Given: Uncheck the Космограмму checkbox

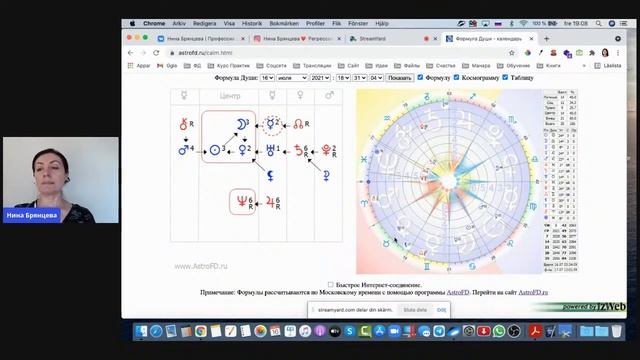Looking at the screenshot, I should click(456, 77).
